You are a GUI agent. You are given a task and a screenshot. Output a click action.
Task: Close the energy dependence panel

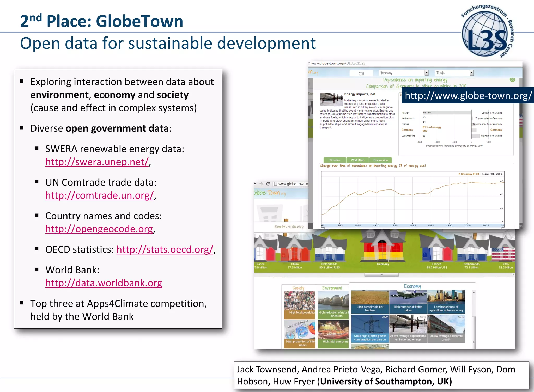tap(512, 80)
